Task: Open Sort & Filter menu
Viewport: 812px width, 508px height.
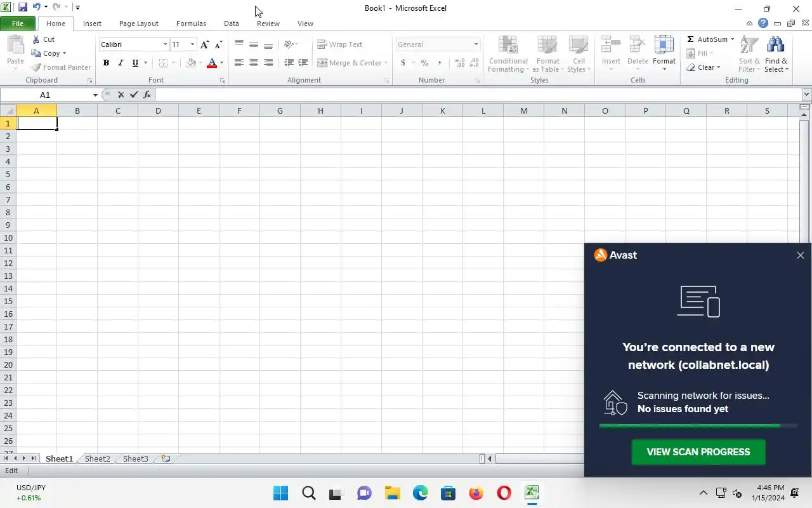Action: point(749,55)
